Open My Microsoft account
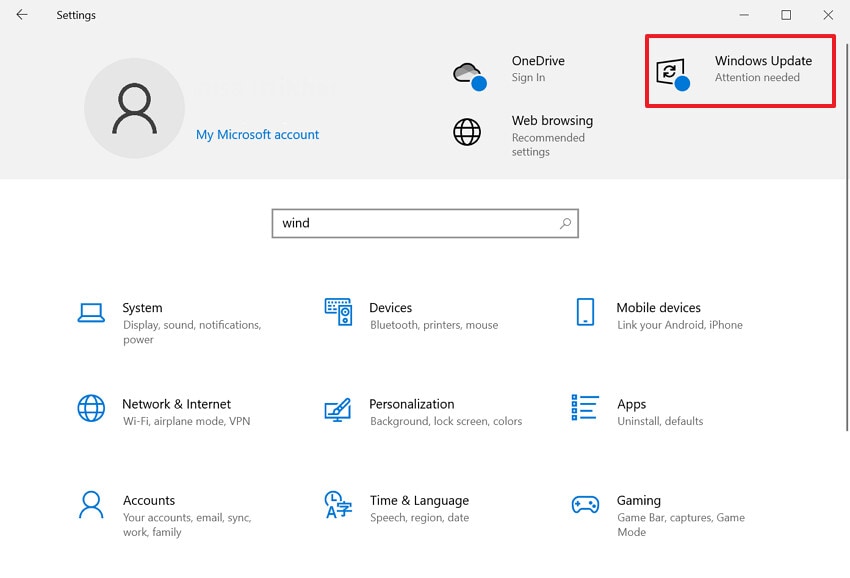This screenshot has height=578, width=850. tap(257, 134)
